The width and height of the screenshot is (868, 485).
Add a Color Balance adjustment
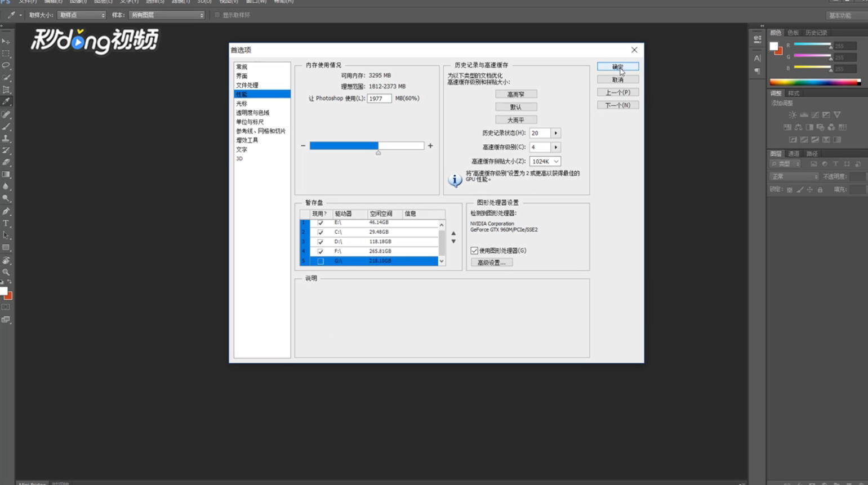[x=799, y=127]
